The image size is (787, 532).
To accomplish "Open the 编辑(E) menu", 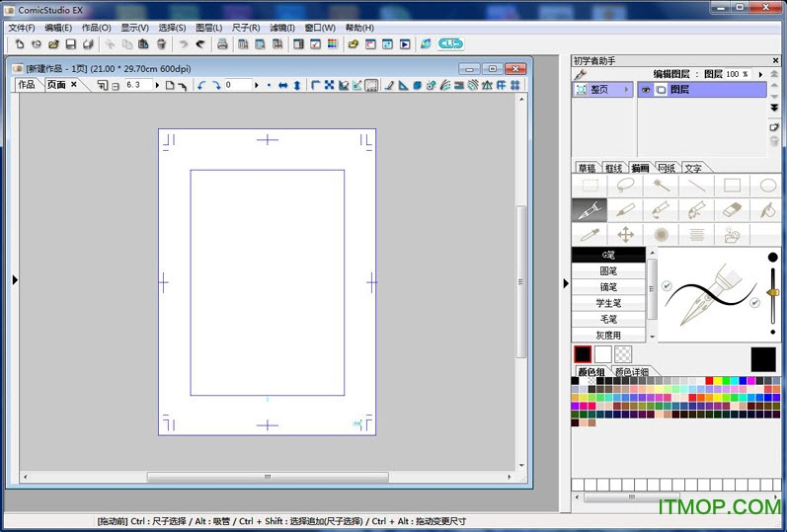I will click(58, 28).
